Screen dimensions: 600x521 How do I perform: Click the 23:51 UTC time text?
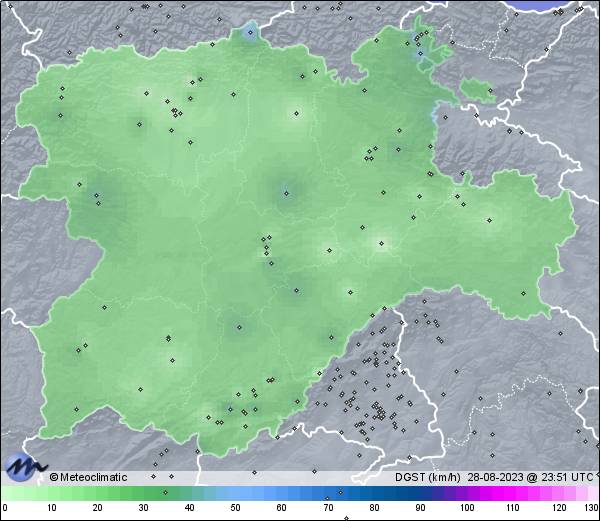point(566,477)
